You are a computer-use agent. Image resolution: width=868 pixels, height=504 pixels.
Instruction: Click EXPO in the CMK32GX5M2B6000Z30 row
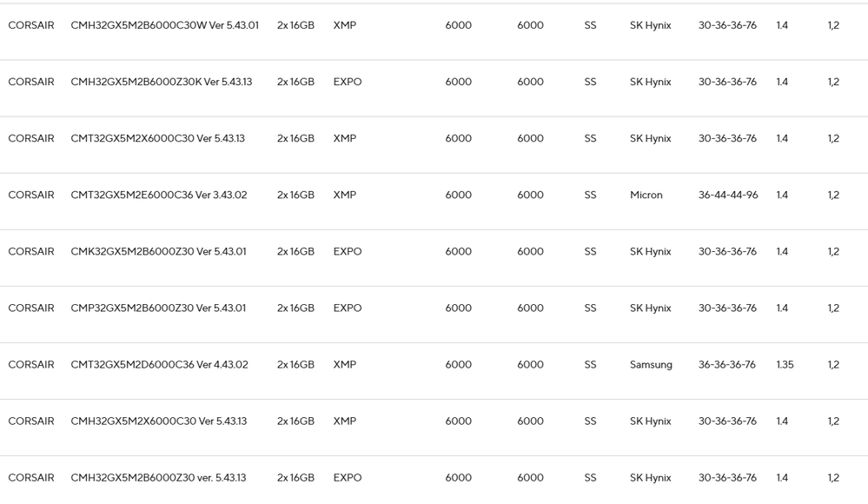(x=348, y=251)
